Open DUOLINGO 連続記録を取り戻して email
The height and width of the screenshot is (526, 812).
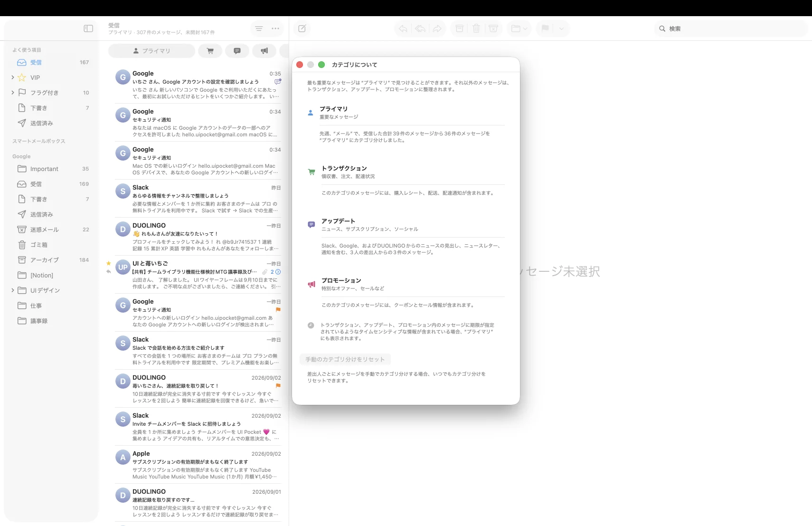coord(198,389)
